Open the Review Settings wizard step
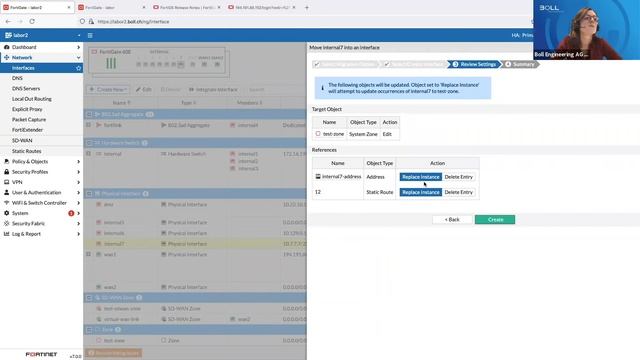Viewport: 640px width, 360px height. 475,64
